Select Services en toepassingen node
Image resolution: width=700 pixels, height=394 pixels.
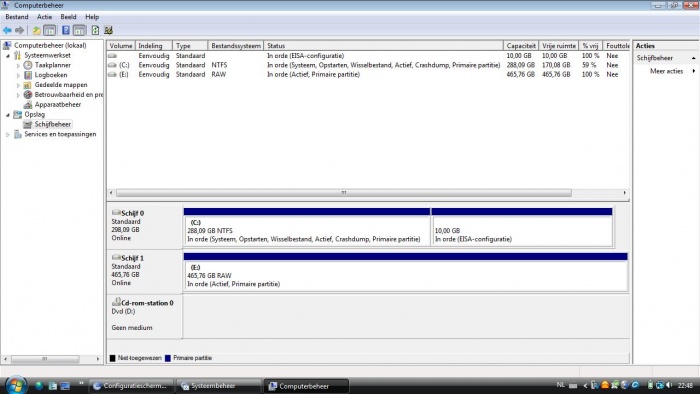point(60,134)
